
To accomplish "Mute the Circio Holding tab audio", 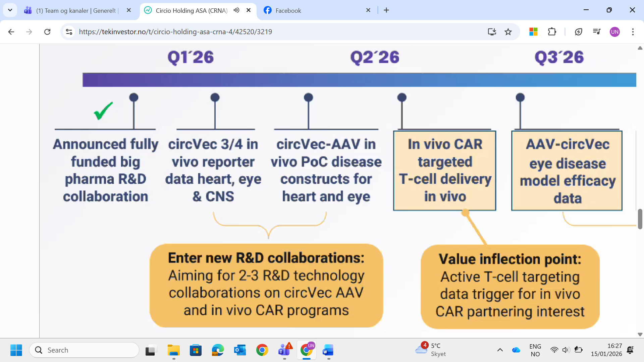I will pyautogui.click(x=236, y=10).
